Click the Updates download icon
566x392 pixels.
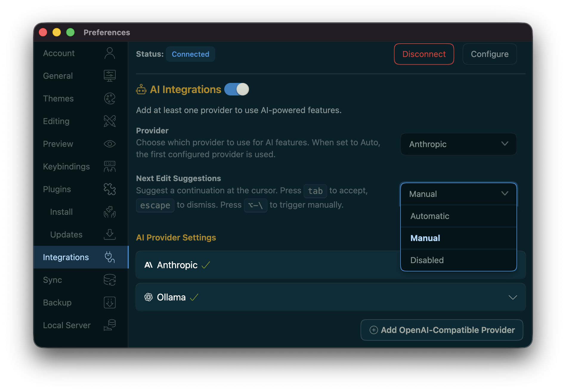click(110, 234)
